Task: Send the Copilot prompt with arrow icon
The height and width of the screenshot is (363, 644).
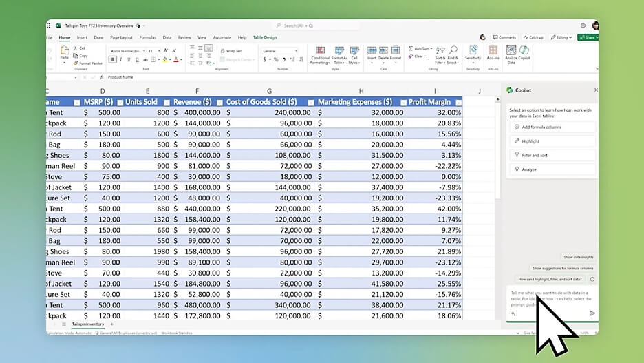Action: click(x=592, y=313)
